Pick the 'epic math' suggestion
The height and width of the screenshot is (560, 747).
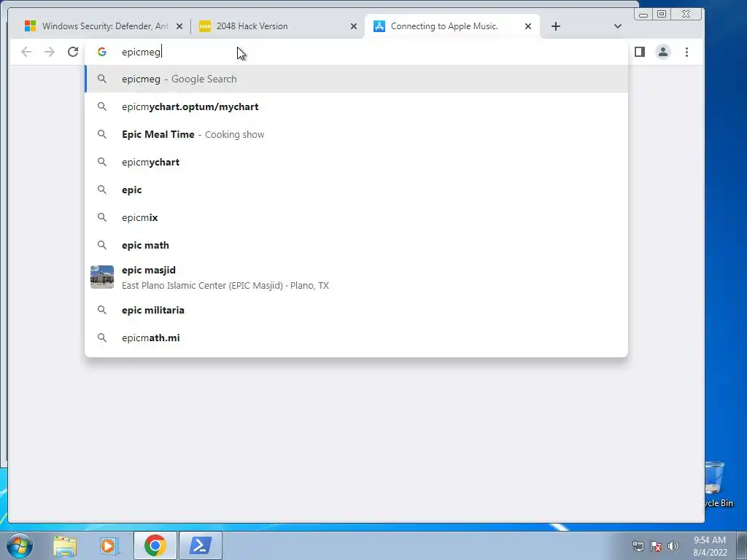click(x=356, y=245)
